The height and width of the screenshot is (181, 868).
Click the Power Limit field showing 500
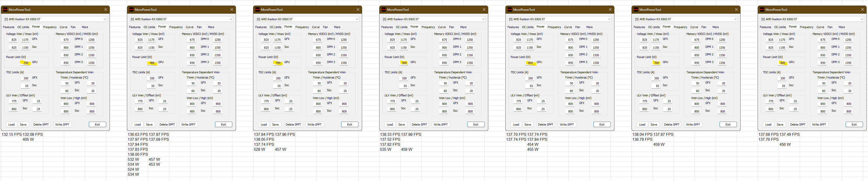403,63
